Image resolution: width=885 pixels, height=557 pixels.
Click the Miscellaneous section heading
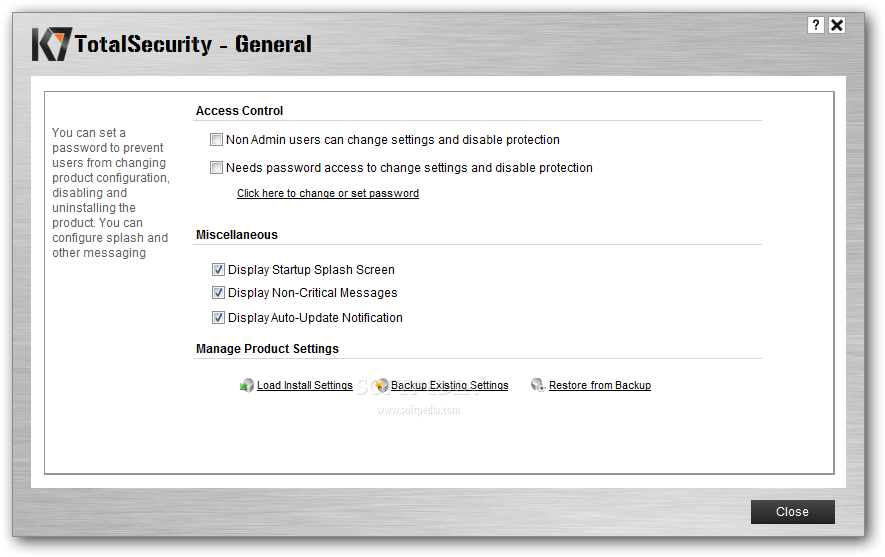[237, 235]
